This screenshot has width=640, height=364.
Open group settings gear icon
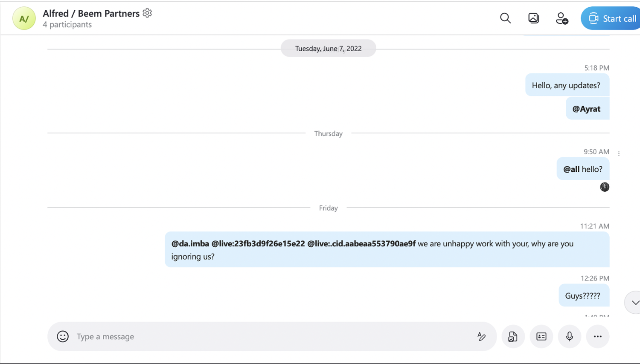click(x=147, y=13)
